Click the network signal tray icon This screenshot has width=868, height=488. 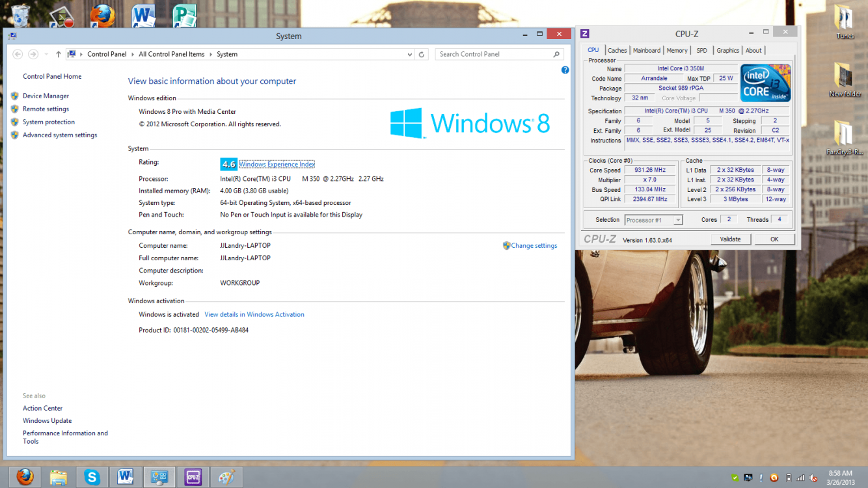[x=800, y=478]
